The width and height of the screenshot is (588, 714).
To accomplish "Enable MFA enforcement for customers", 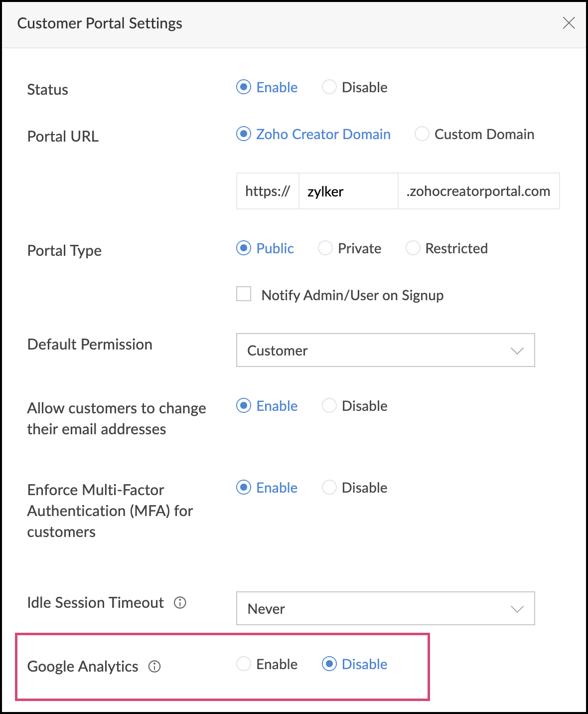I will 244,488.
